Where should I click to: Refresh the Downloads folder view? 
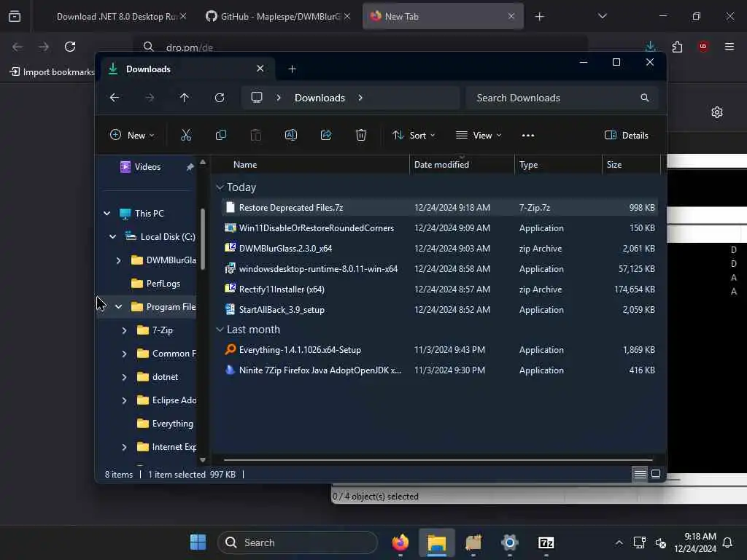[x=220, y=98]
